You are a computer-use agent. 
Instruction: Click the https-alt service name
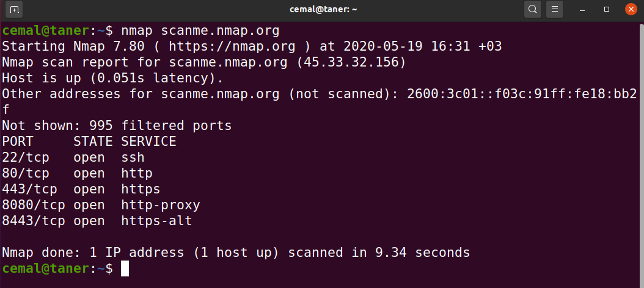click(157, 221)
